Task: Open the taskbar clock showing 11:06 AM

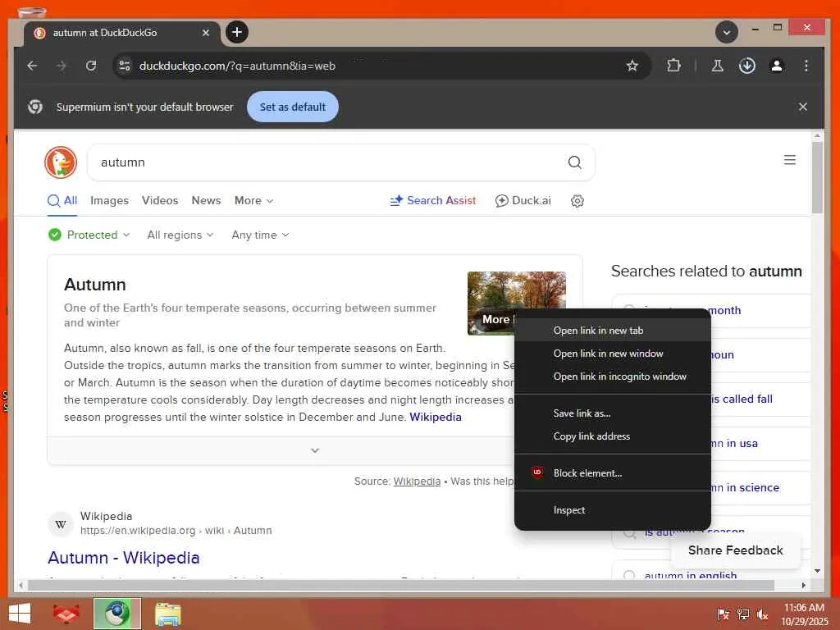Action: tap(804, 614)
